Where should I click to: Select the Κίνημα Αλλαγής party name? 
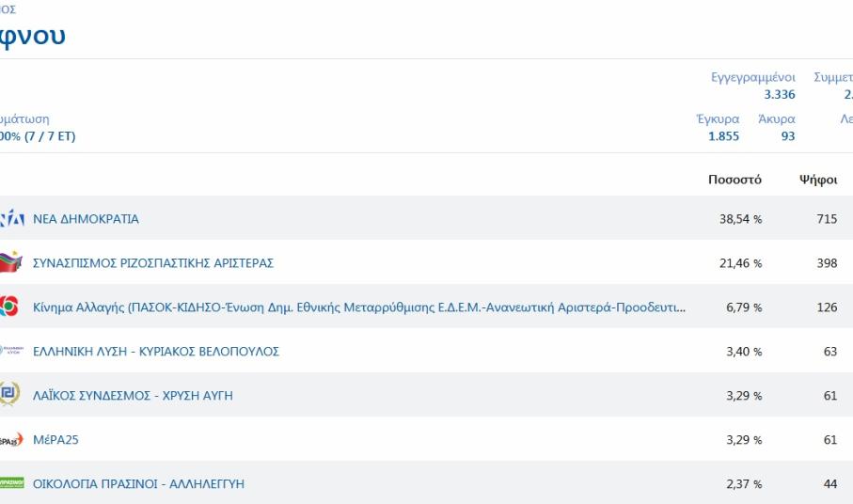tap(359, 307)
